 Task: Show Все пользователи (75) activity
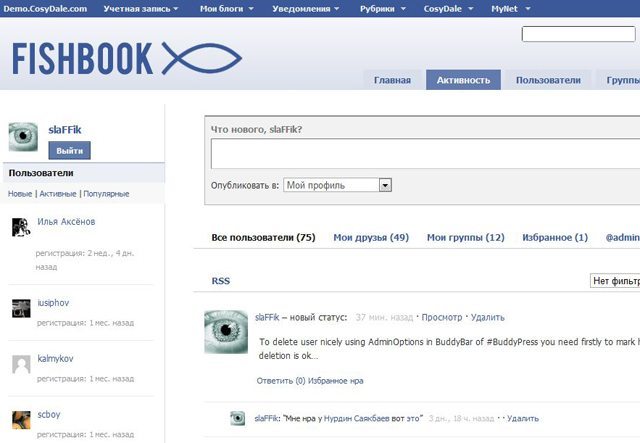point(263,238)
